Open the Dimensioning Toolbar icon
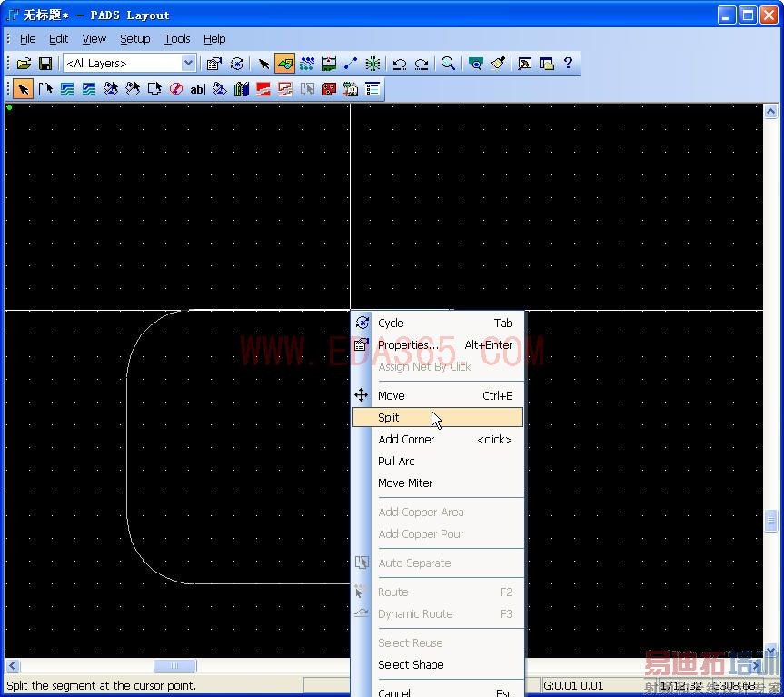The image size is (784, 697). pos(329,64)
